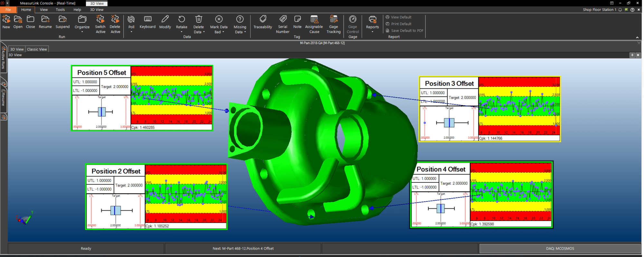Click the XYZ axis orientation gizmo

click(x=24, y=218)
